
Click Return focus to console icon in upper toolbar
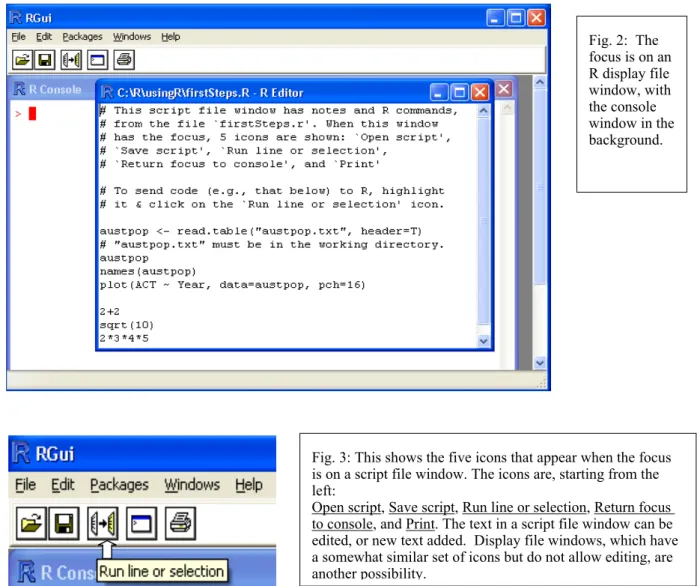(97, 60)
